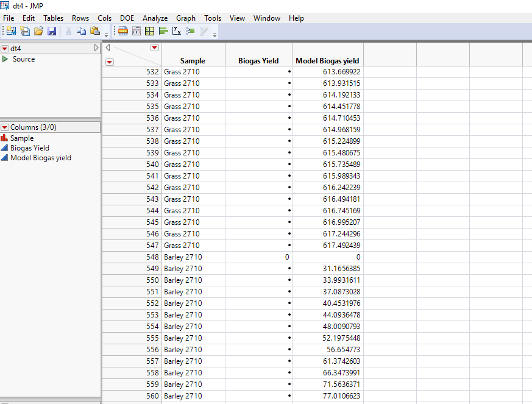The image size is (532, 404).
Task: Select the Model Biogas yield column header
Action: [x=327, y=61]
